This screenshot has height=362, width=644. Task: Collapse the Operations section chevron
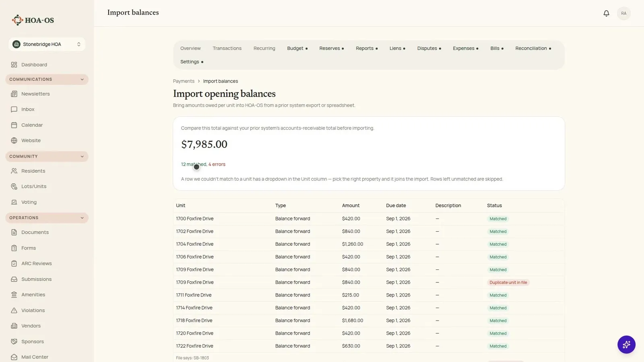click(x=82, y=218)
